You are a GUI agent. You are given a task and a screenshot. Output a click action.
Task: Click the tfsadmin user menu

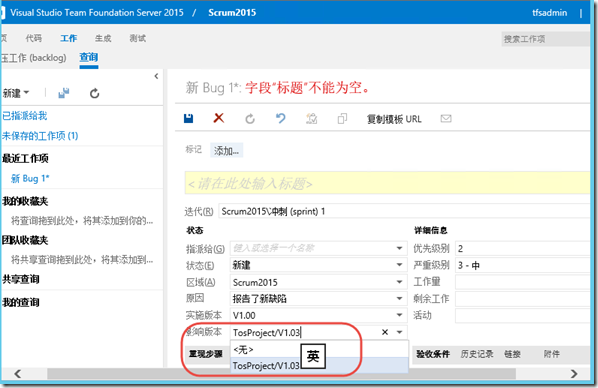coord(550,13)
